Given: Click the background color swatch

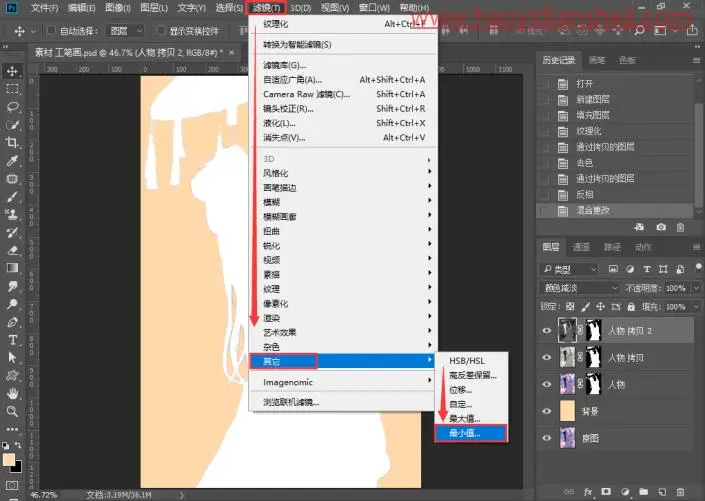Looking at the screenshot, I should (18, 469).
